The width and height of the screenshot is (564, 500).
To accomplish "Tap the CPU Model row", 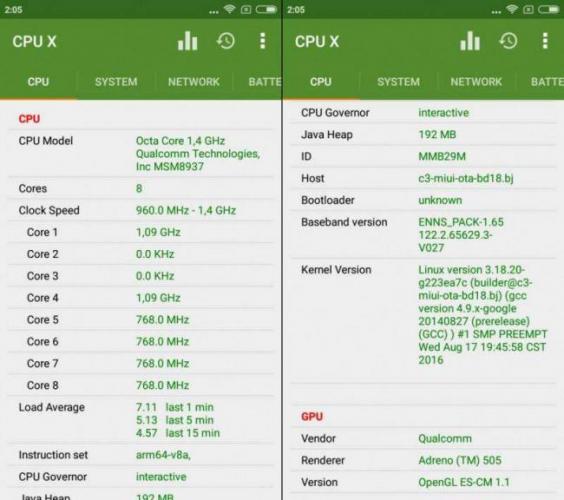I will pyautogui.click(x=141, y=154).
